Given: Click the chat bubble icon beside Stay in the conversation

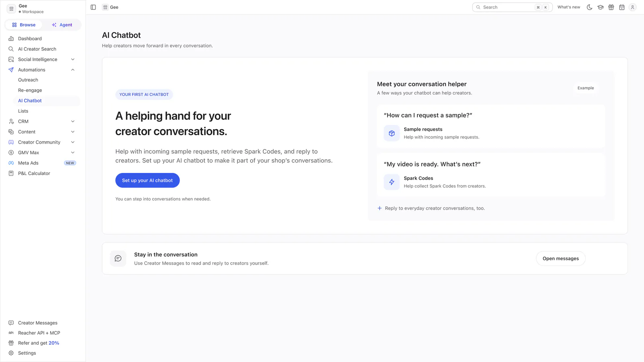Looking at the screenshot, I should point(118,259).
